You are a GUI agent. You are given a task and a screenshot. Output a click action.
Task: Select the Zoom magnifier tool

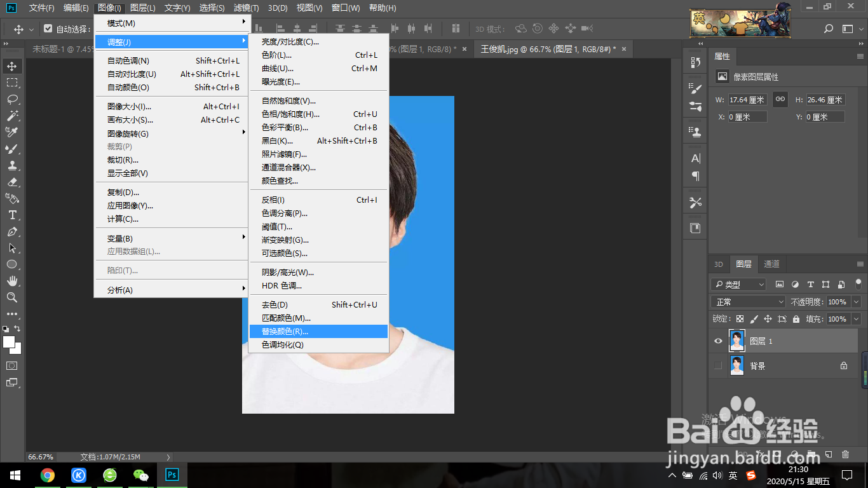coord(12,297)
